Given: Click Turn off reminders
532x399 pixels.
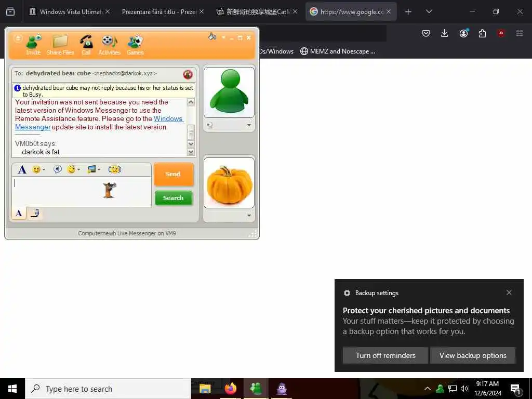Looking at the screenshot, I should click(x=385, y=355).
